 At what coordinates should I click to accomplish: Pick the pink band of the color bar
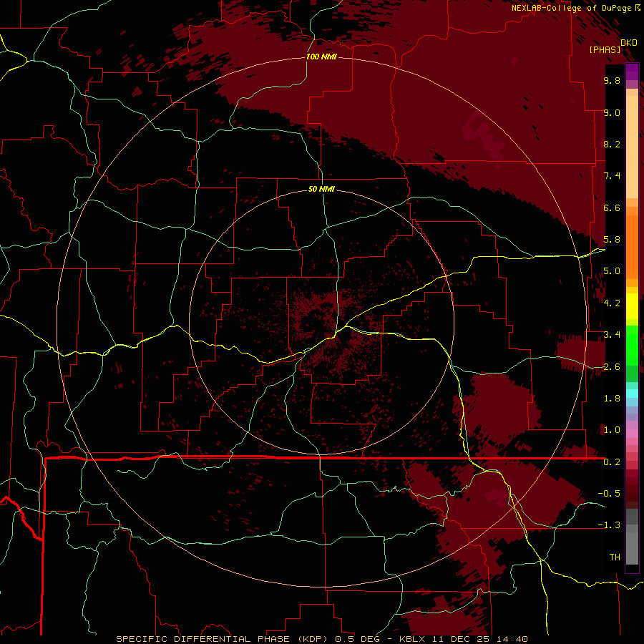click(632, 433)
